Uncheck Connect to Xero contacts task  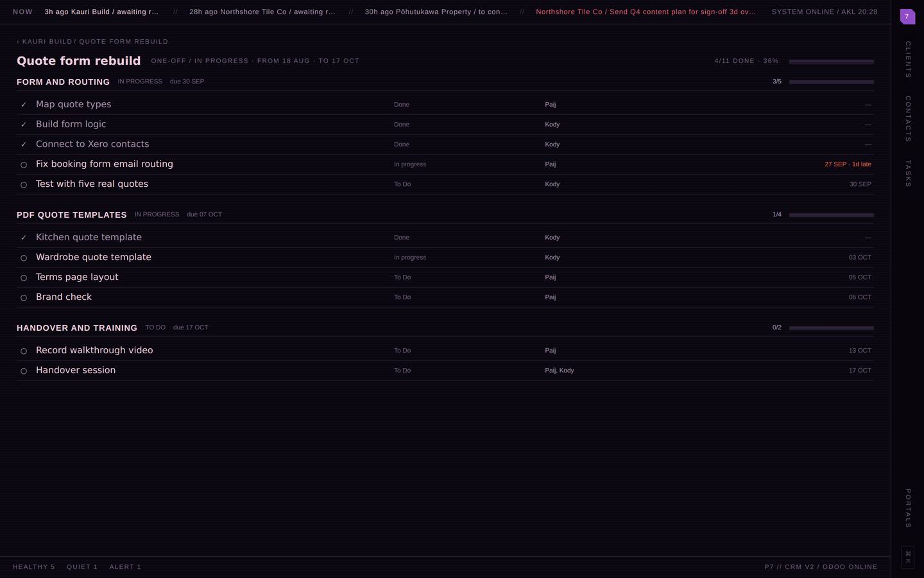tap(24, 144)
